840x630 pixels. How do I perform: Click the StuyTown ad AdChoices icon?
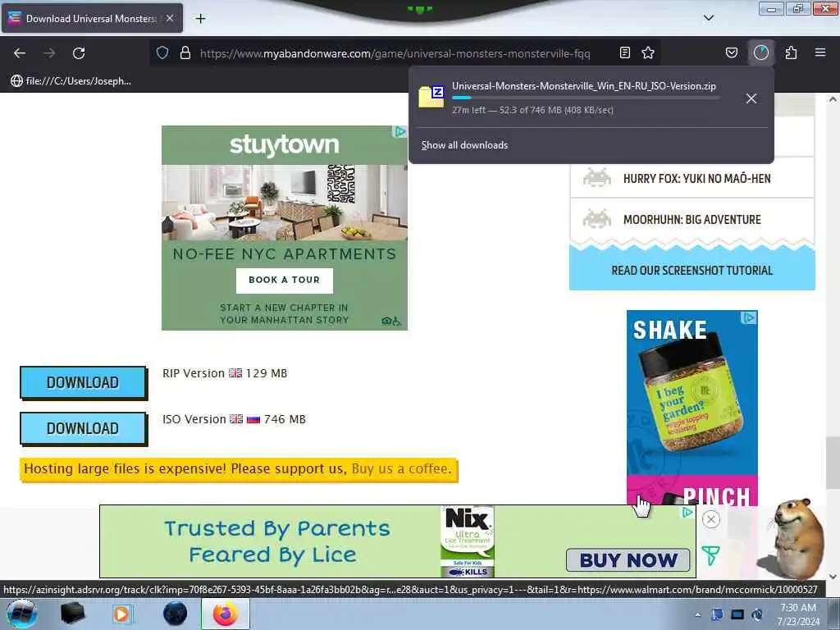coord(399,132)
